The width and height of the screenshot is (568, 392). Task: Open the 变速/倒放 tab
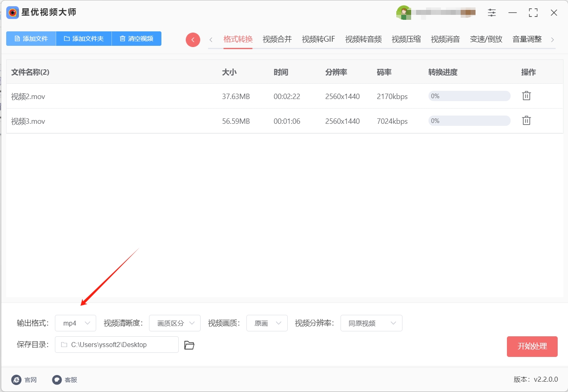point(486,39)
